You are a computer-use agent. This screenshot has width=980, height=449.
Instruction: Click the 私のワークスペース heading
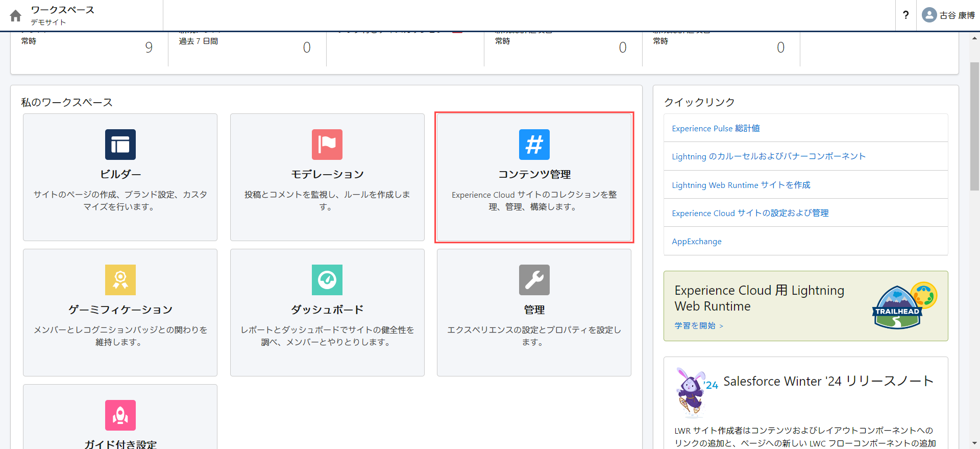[67, 102]
